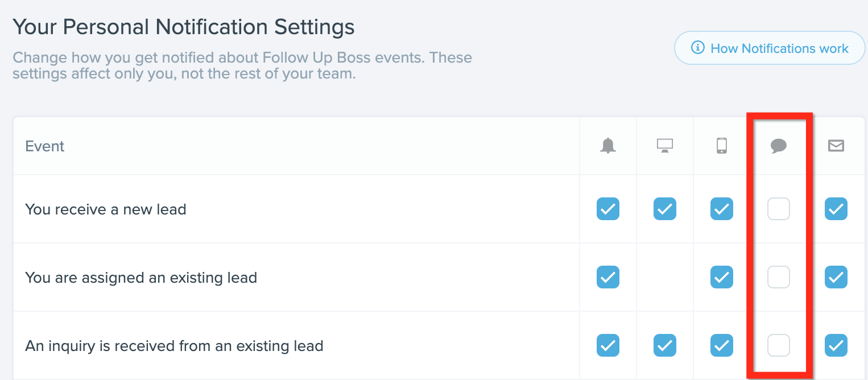Click the desktop monitor column icon
868x380 pixels.
point(664,146)
